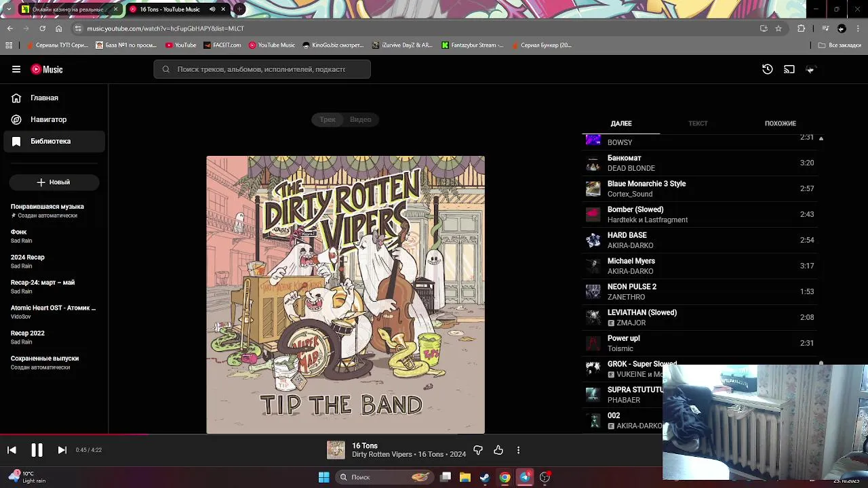Open the ДАЛЕЕ tab
Viewport: 868px width, 488px height.
[x=621, y=123]
